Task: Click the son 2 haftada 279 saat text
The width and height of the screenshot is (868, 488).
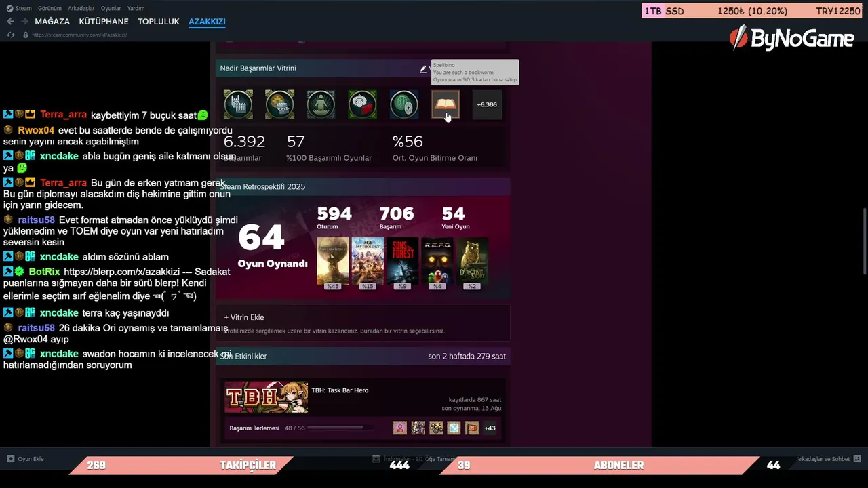Action: (x=467, y=356)
